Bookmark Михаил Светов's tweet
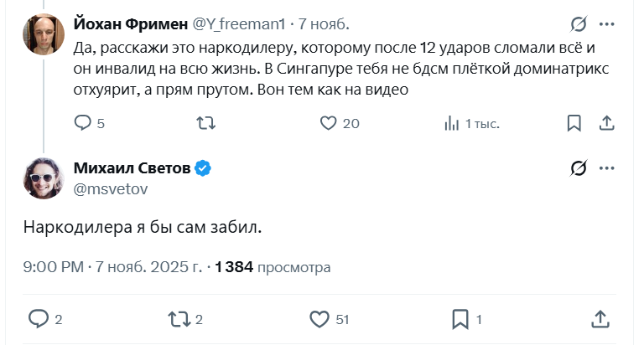This screenshot has width=644, height=345. coord(460,319)
